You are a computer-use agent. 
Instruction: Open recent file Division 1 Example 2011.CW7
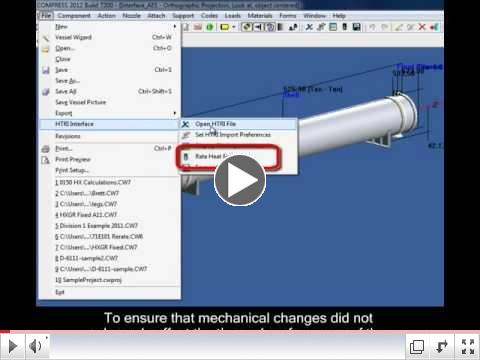pos(109,226)
